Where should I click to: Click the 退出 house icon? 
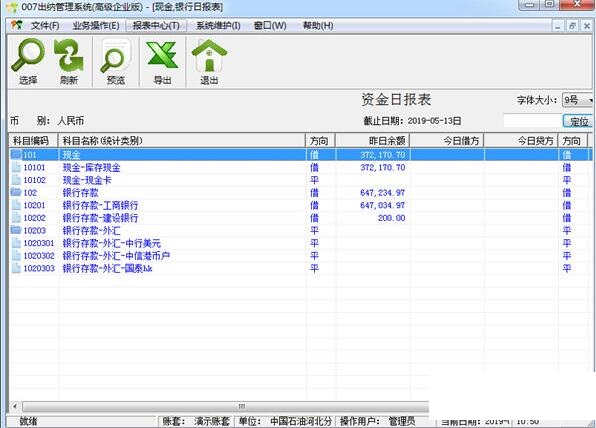tap(209, 55)
